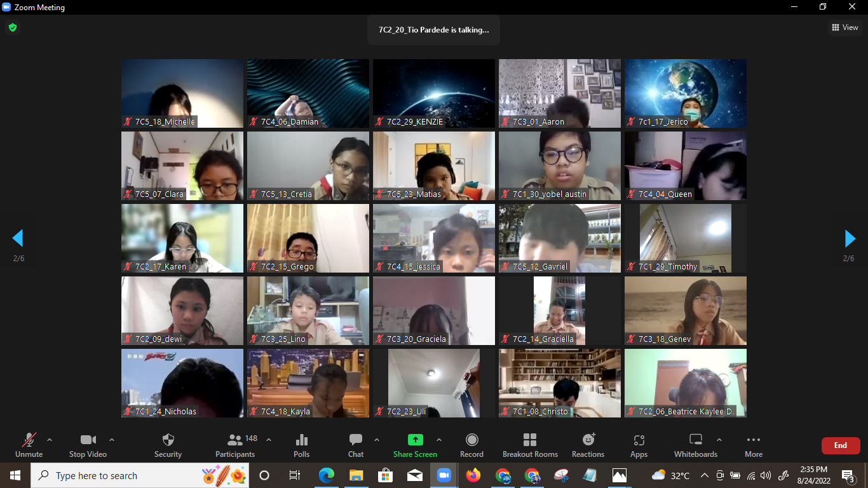Show hidden system tray icons
Screen dimensions: 868x488
704,475
